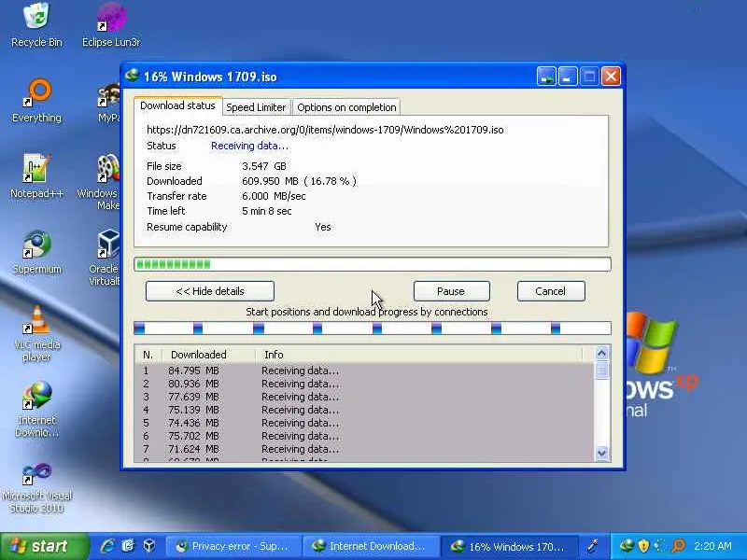Open the Start menu

(x=44, y=546)
